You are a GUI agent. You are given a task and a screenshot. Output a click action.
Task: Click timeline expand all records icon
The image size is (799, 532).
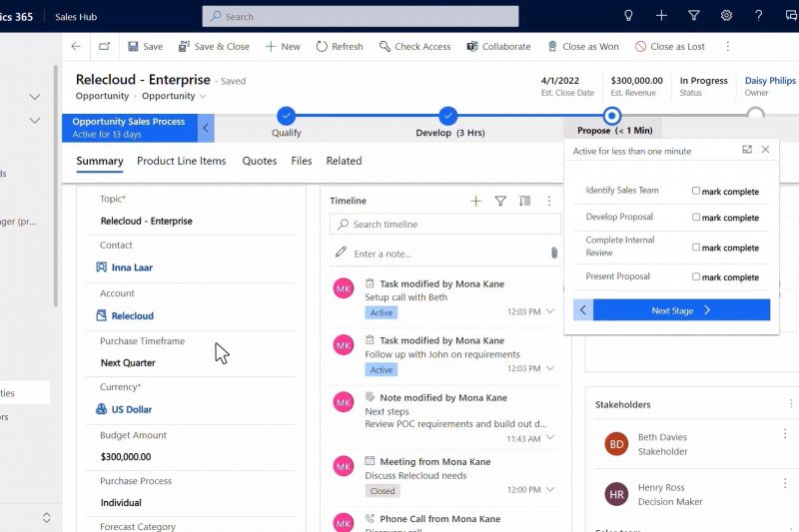pos(524,201)
